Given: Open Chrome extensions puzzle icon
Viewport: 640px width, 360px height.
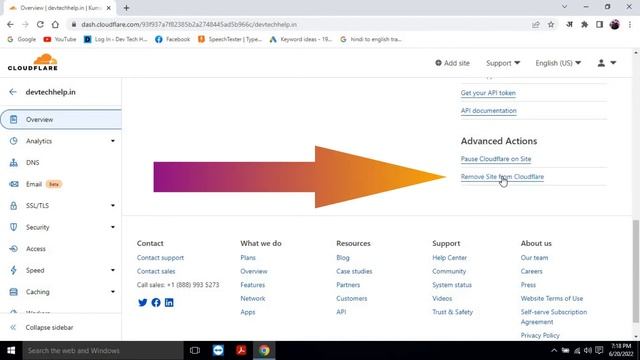Looking at the screenshot, I should pos(584,24).
